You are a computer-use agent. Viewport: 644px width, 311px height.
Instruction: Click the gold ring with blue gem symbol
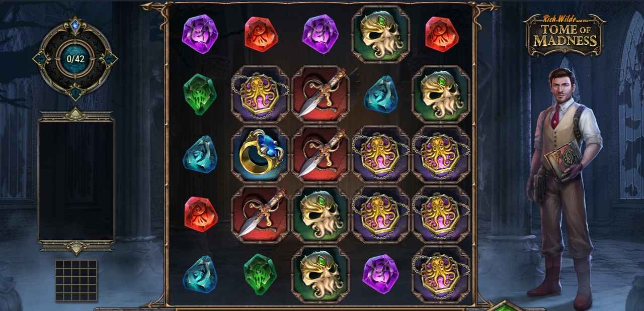pos(260,154)
